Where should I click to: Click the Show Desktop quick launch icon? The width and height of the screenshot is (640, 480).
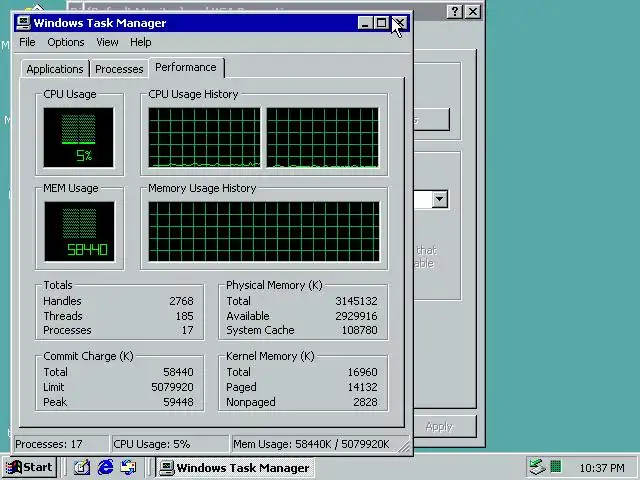click(82, 467)
